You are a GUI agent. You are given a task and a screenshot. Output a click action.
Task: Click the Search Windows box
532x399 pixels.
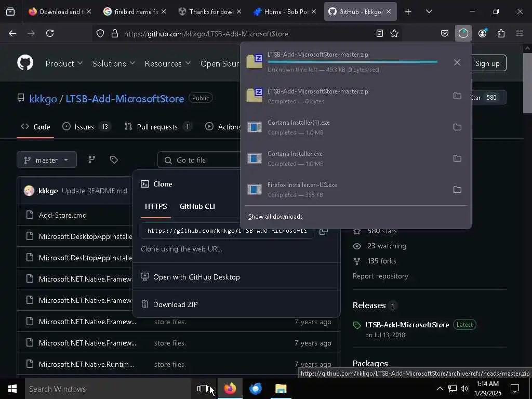pos(108,389)
